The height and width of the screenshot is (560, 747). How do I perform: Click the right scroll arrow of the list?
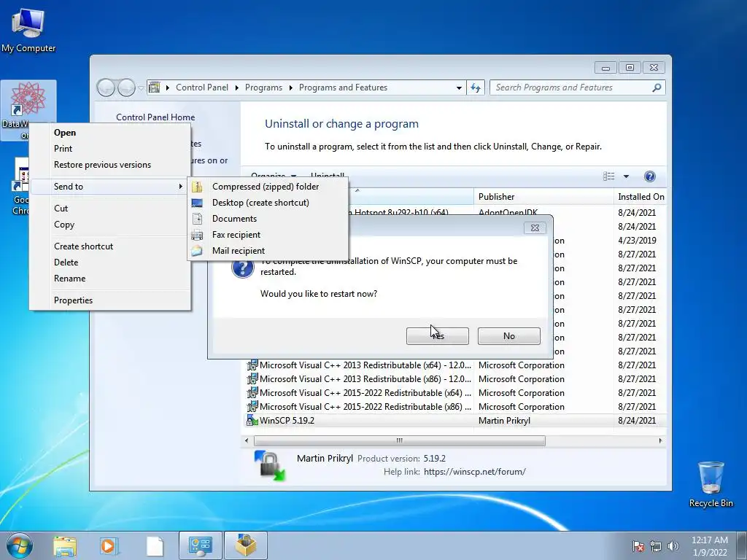(660, 441)
